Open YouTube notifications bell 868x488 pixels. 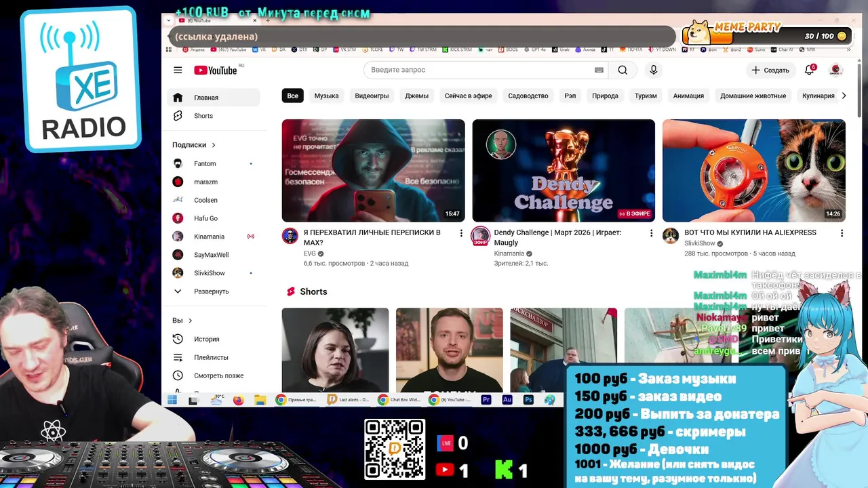coord(809,70)
